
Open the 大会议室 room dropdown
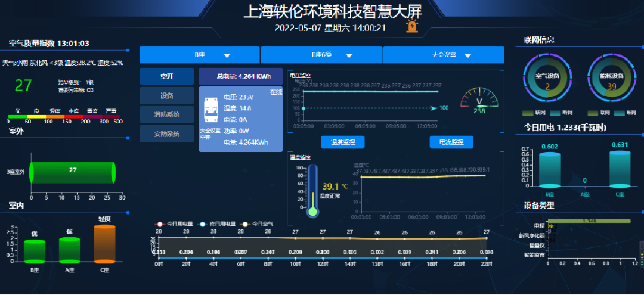click(444, 55)
